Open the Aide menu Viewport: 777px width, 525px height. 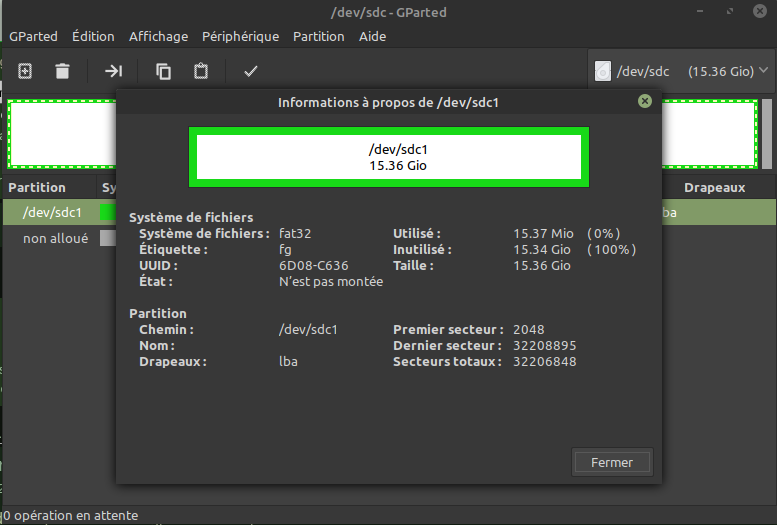372,36
